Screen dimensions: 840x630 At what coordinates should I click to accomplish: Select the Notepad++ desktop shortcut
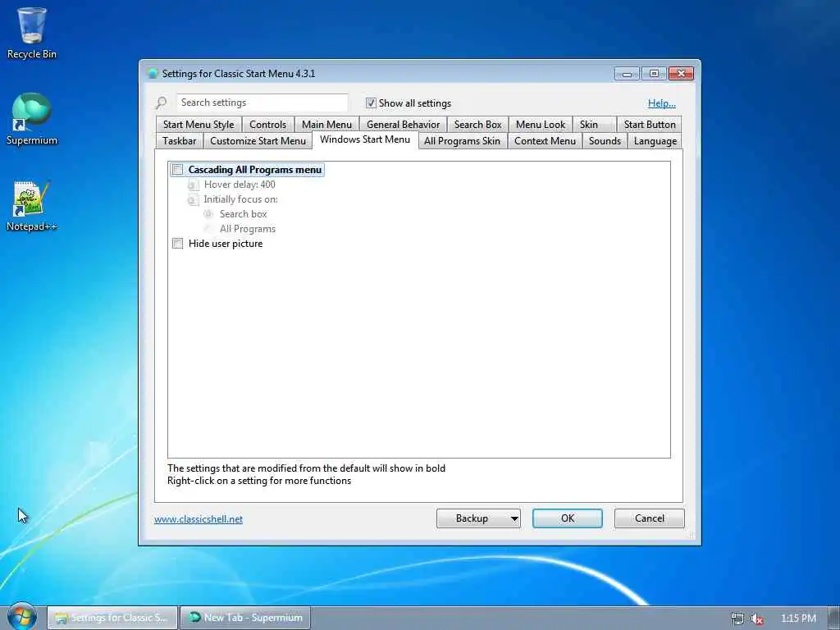[x=32, y=206]
